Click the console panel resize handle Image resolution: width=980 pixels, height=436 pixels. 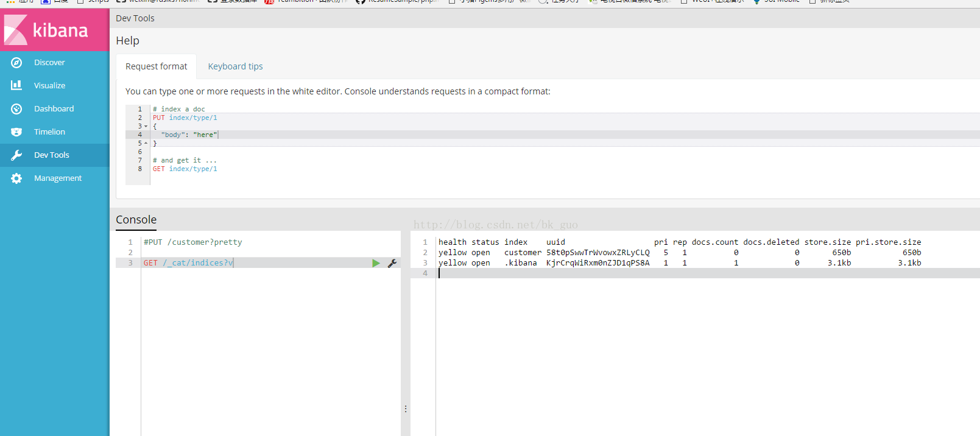[x=406, y=409]
